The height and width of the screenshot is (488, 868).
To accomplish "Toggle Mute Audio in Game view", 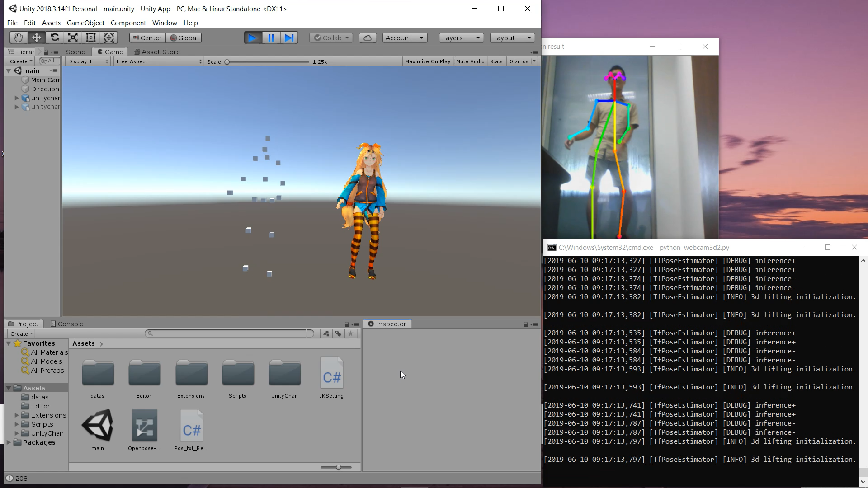I will tap(470, 61).
